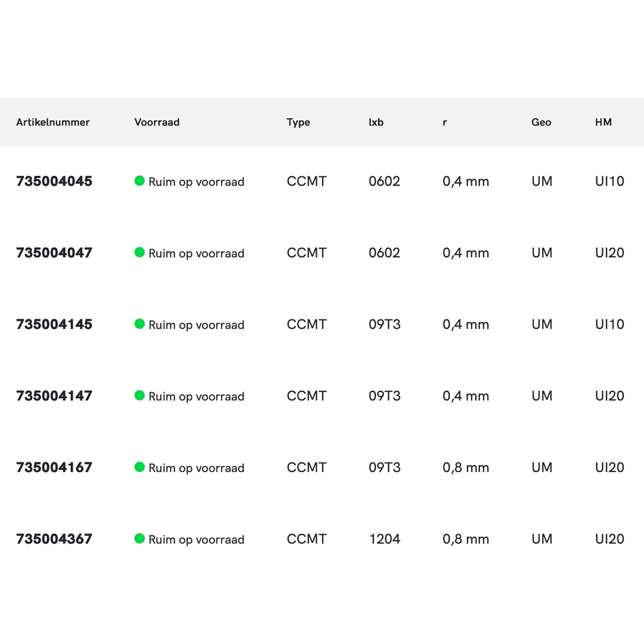This screenshot has height=644, width=644.
Task: Sort by the Artikelnummer column header
Action: tap(53, 122)
